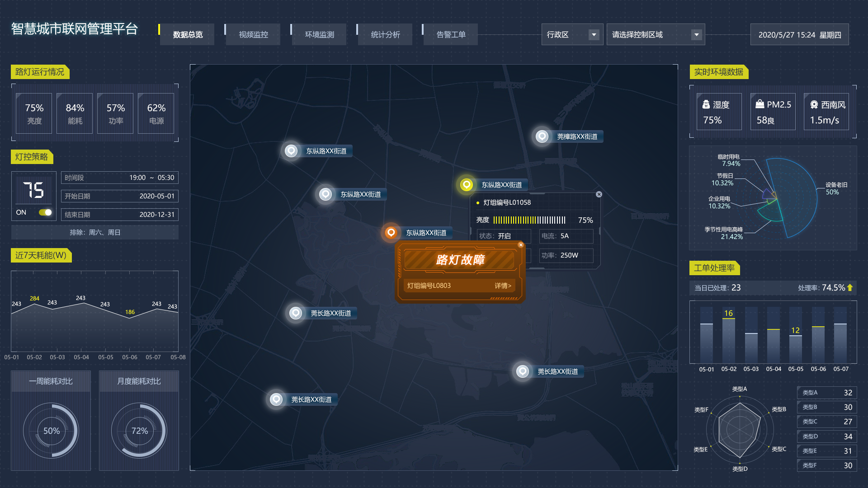
Task: Open the 行政区 dropdown
Action: pos(594,35)
